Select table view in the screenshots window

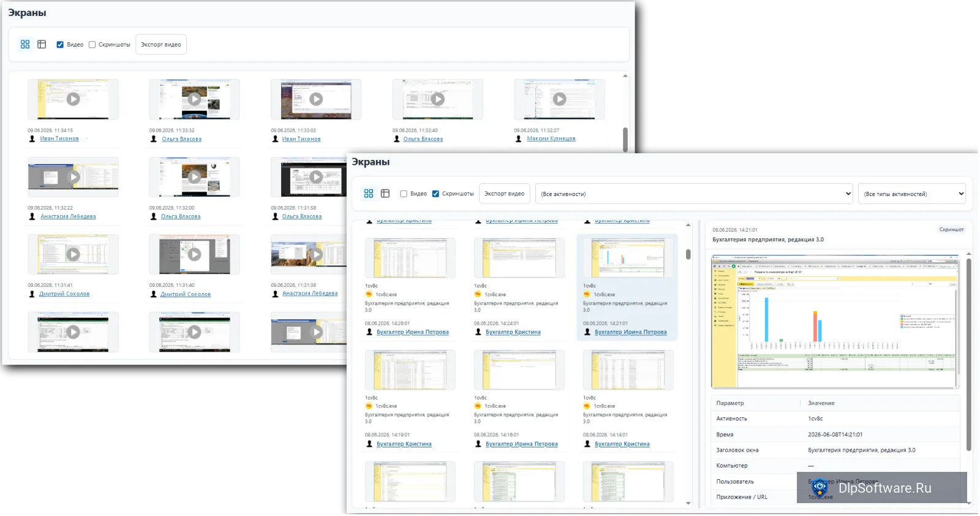pyautogui.click(x=385, y=194)
